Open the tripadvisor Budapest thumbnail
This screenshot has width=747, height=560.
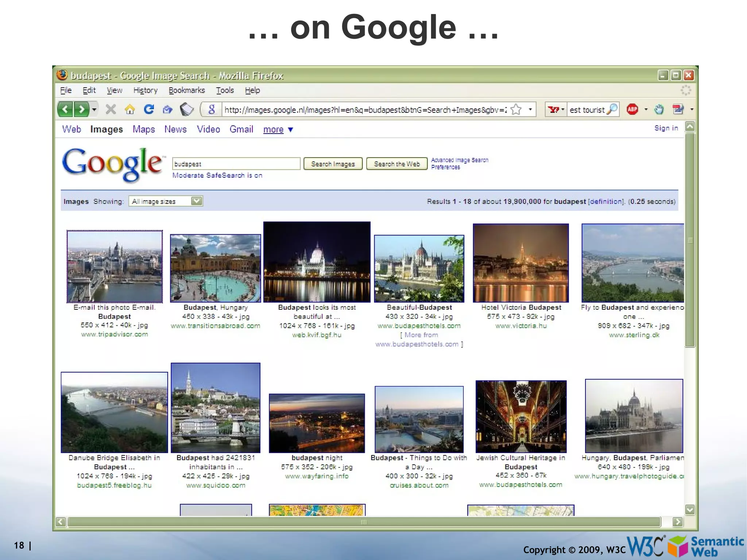click(115, 266)
